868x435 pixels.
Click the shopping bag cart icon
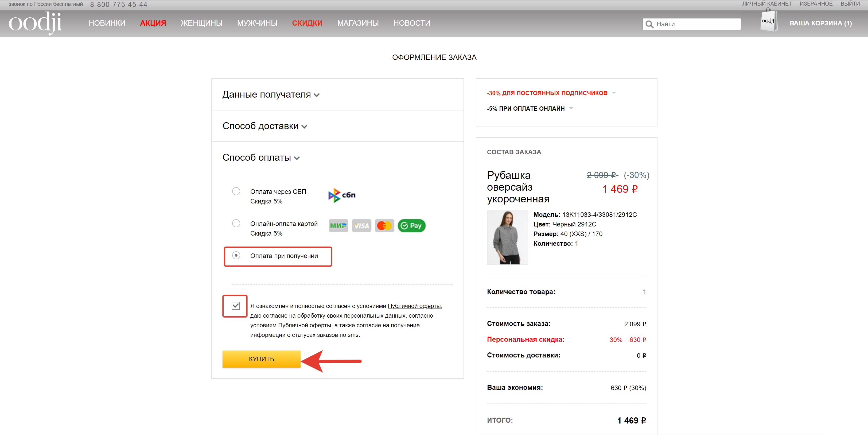[769, 21]
